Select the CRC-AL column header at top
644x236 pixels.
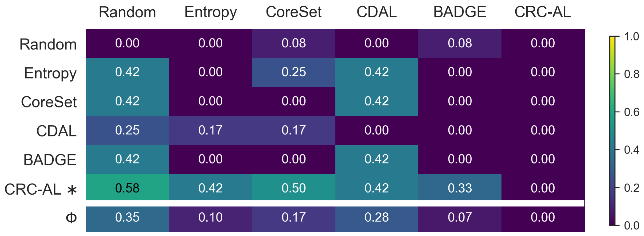point(542,12)
